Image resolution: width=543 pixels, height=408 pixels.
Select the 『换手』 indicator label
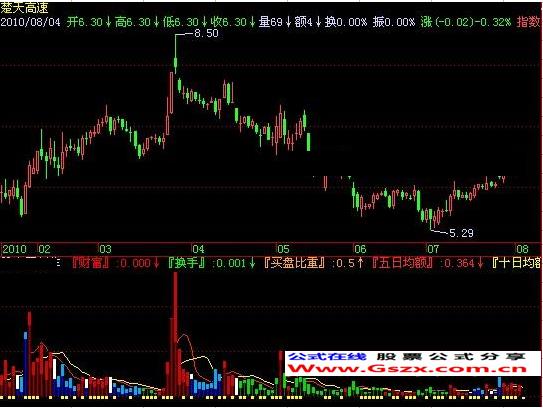[187, 263]
